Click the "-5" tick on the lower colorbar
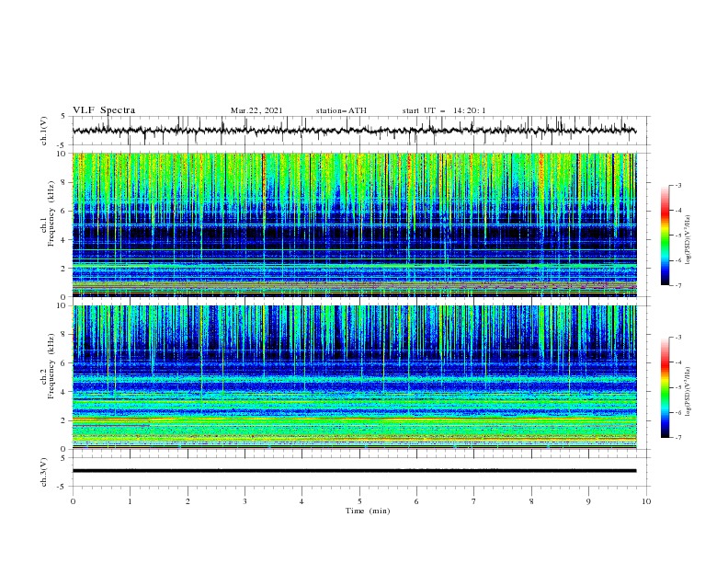The height and width of the screenshot is (563, 728). [x=678, y=387]
